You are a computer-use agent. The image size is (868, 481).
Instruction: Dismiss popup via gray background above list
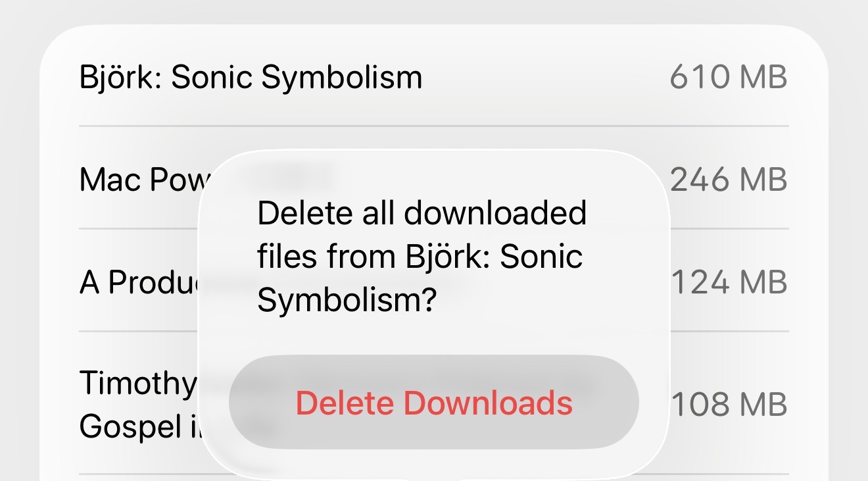434,12
